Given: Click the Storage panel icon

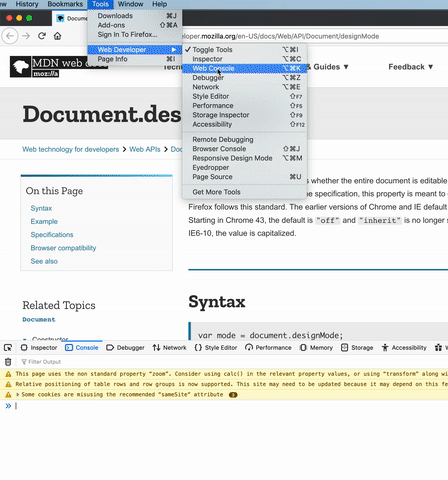Looking at the screenshot, I should coord(344,348).
